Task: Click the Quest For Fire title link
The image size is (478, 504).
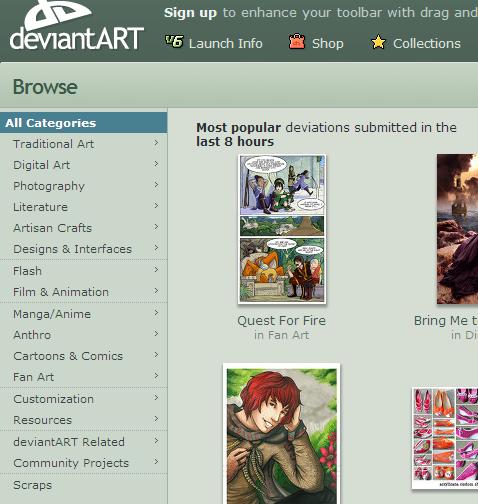Action: click(282, 321)
